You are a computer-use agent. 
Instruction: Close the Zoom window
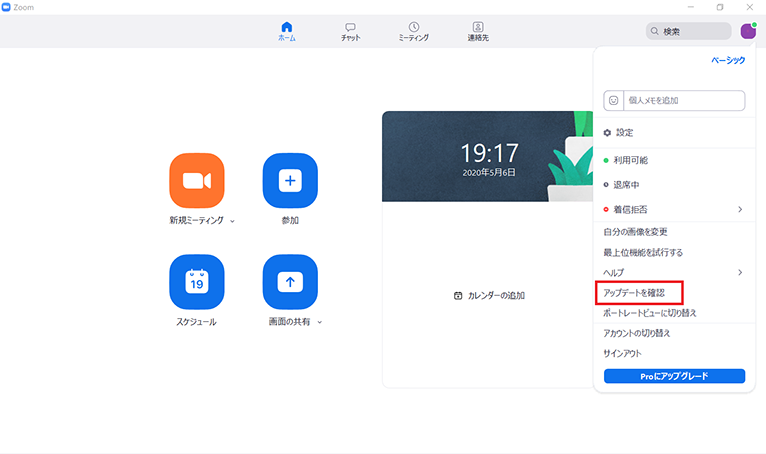749,7
